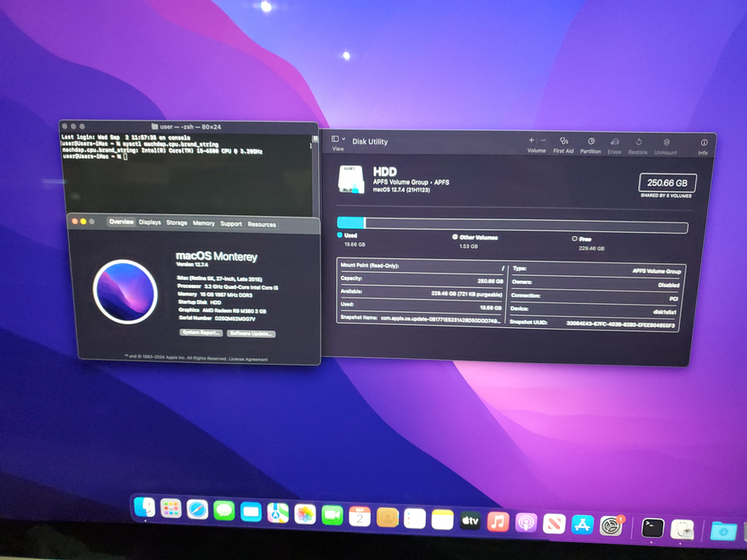This screenshot has height=560, width=747.
Task: Open Music from the Dock
Action: click(x=498, y=522)
